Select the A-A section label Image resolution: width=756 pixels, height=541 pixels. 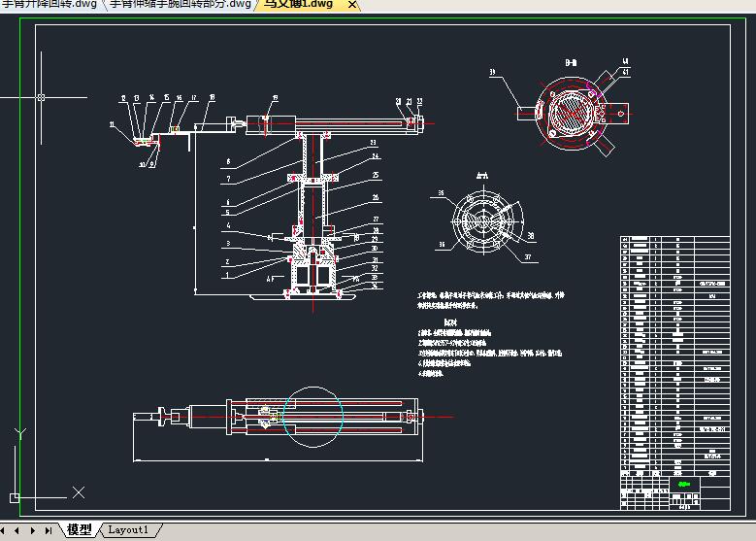pyautogui.click(x=481, y=176)
